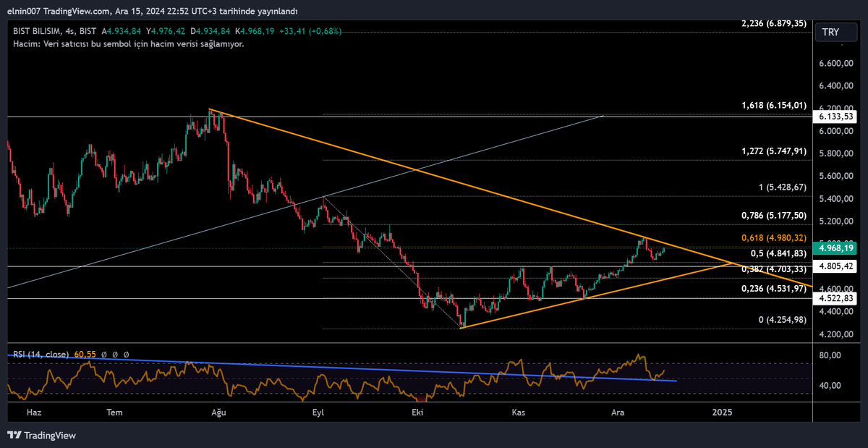The image size is (868, 448).
Task: Click the 4.805,42 price axis tag
Action: point(833,266)
